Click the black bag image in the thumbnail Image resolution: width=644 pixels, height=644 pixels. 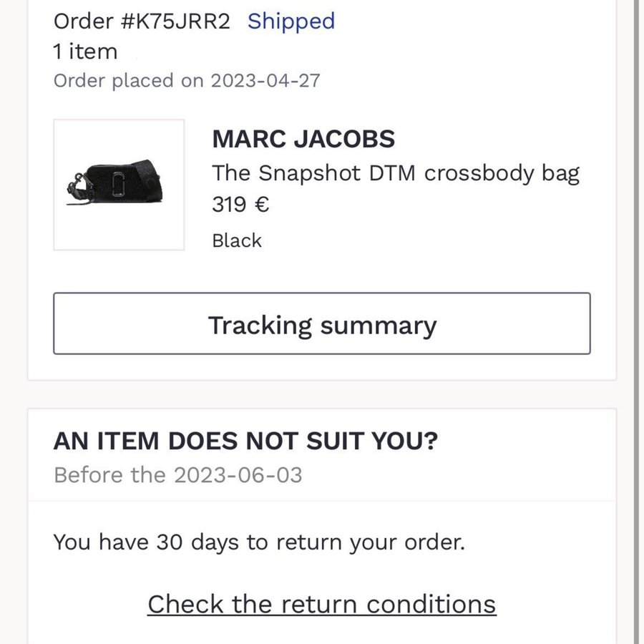[116, 185]
